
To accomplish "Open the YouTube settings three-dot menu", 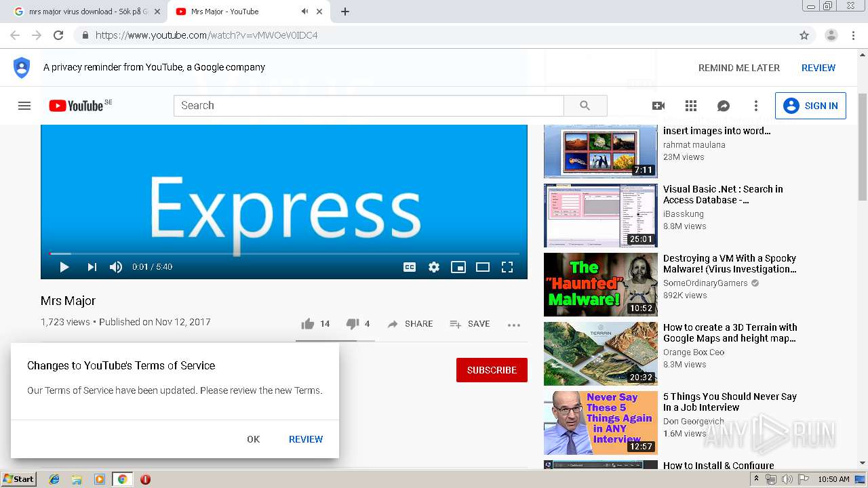I will click(756, 106).
